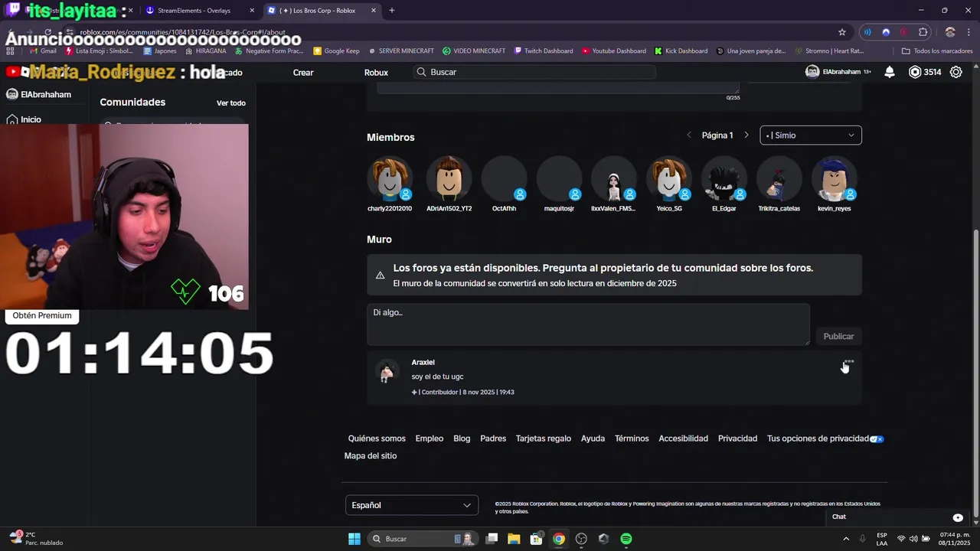Open Spotify from the taskbar

(x=626, y=539)
